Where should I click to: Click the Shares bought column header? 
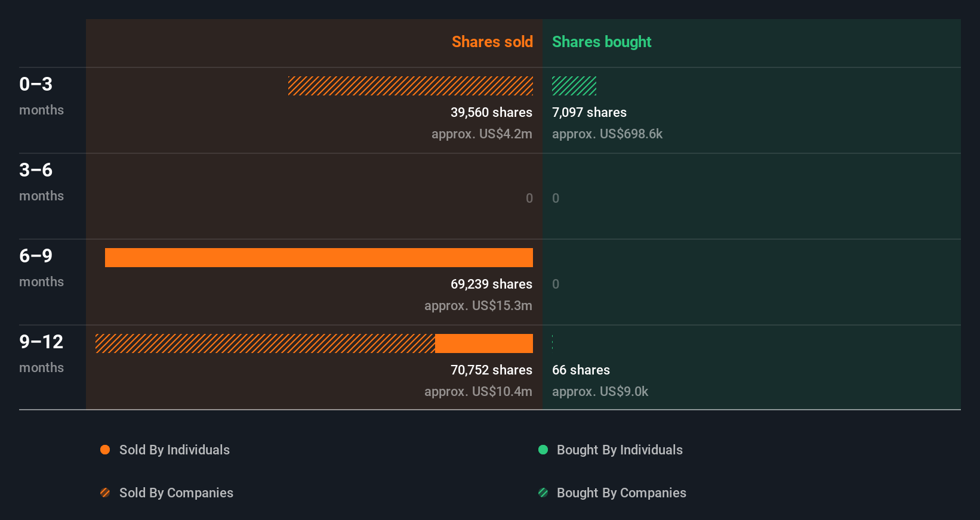(x=602, y=42)
